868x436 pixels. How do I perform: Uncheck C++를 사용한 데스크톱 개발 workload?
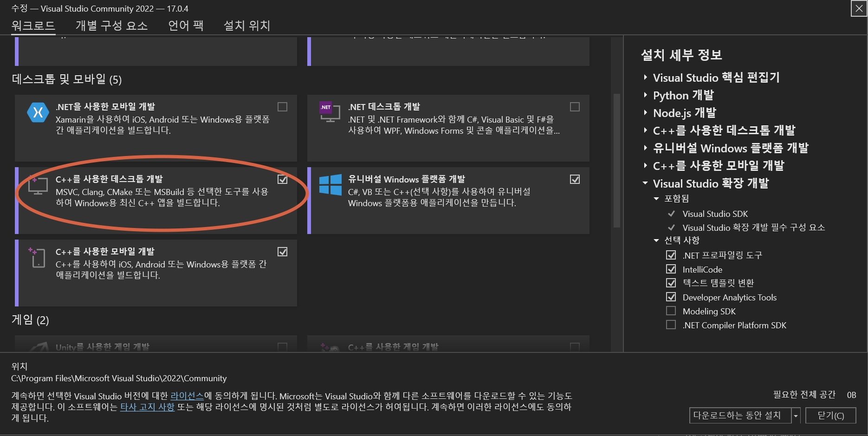(282, 179)
